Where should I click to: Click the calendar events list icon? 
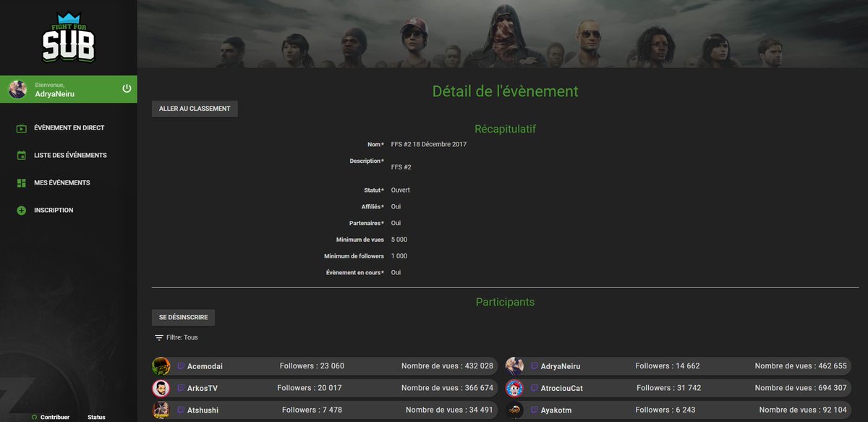pyautogui.click(x=22, y=156)
